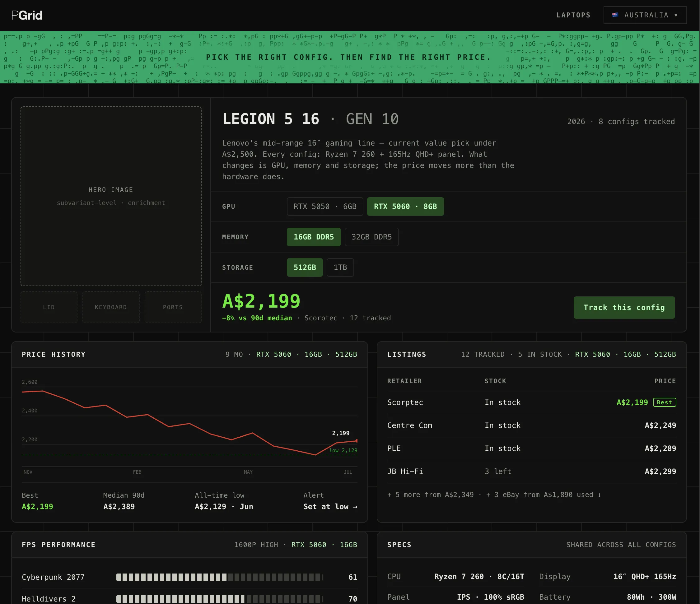Click the Display spec '16″ QHD+ 165Hz'
Viewport: 700px width, 604px height.
tap(645, 576)
